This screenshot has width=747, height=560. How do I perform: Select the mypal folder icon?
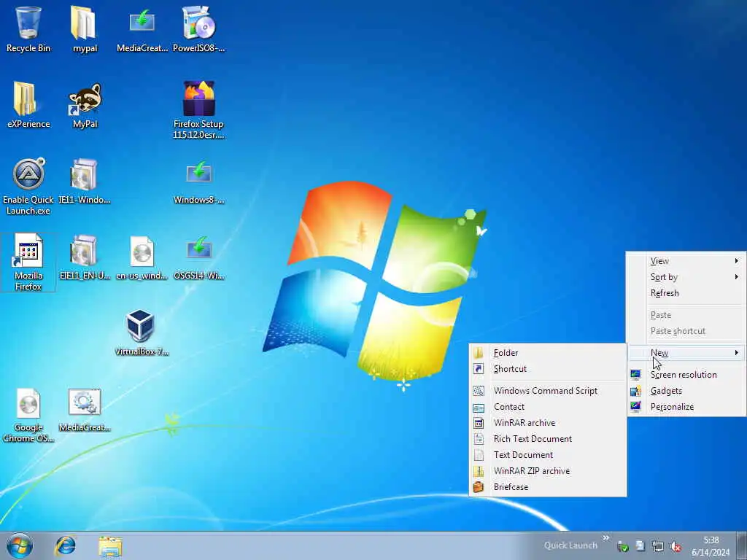click(x=85, y=28)
